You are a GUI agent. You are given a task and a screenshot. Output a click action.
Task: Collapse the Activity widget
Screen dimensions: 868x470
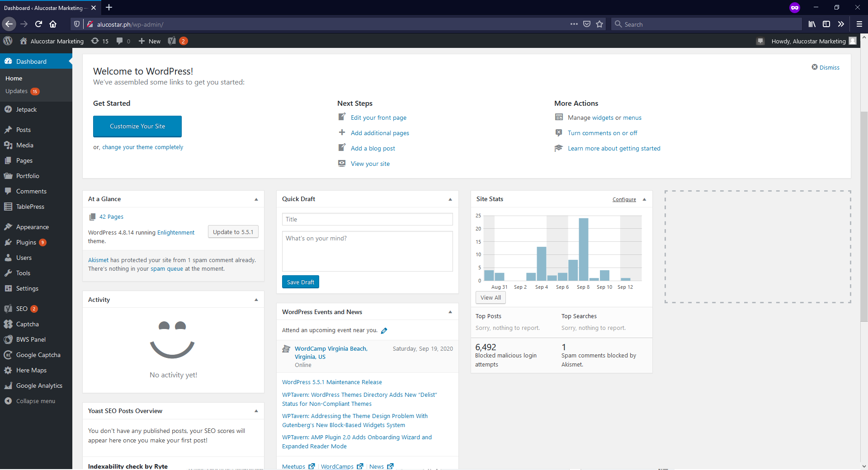pos(256,300)
